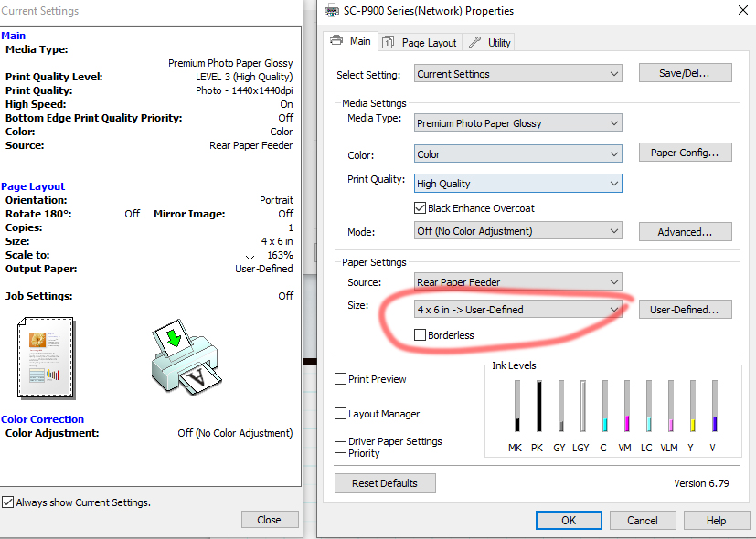This screenshot has height=539, width=756.
Task: Click the Color Correction heading
Action: click(x=42, y=419)
